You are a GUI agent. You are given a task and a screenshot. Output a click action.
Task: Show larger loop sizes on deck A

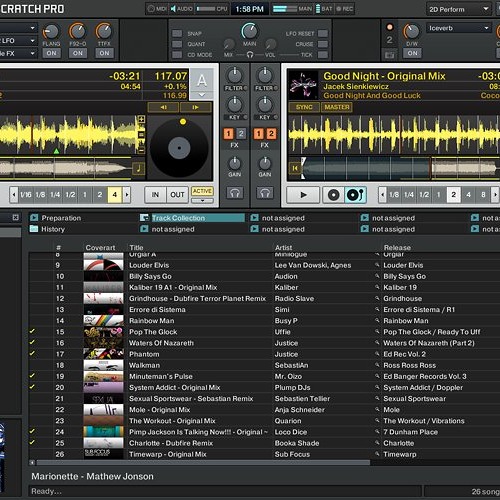point(127,194)
